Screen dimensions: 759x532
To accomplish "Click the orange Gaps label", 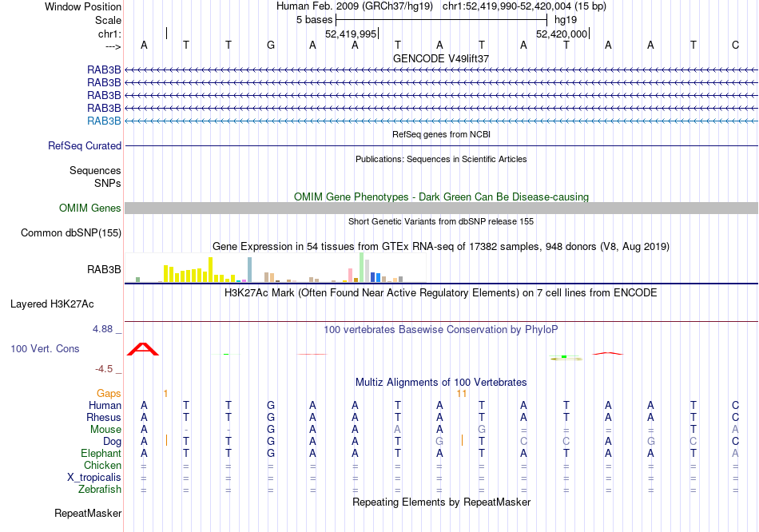I will tap(109, 394).
